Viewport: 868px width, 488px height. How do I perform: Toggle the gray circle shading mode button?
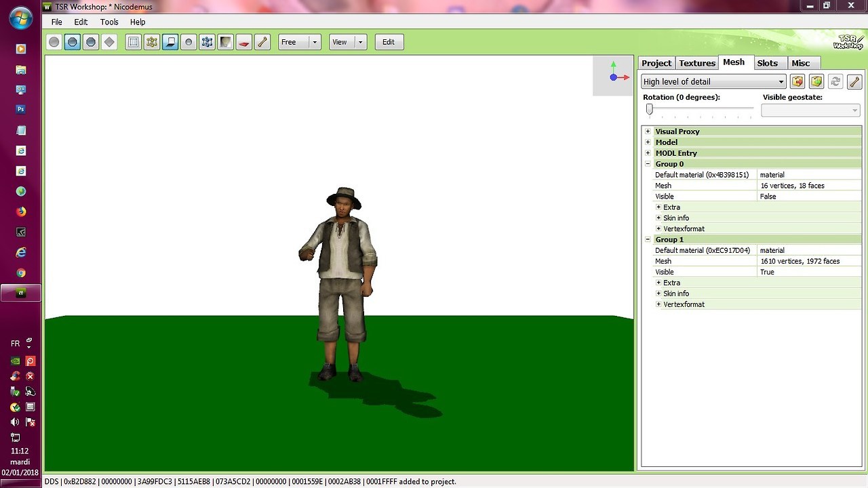coord(54,42)
